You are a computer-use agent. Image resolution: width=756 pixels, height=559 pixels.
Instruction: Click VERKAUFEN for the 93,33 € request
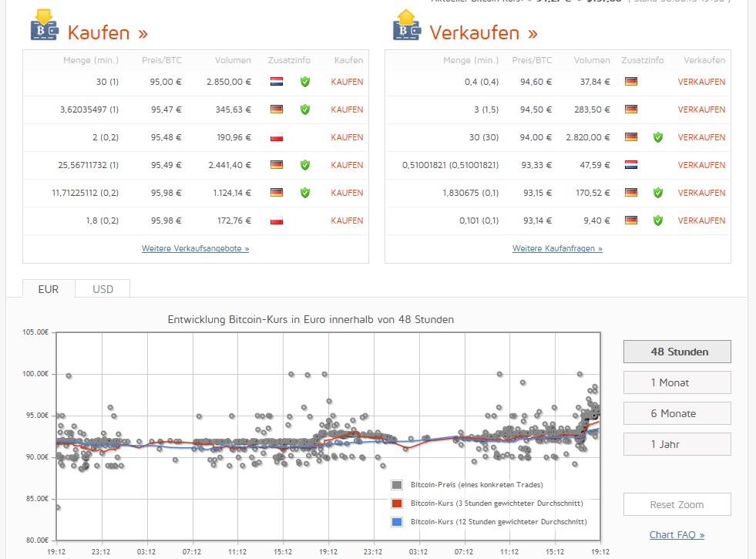701,165
